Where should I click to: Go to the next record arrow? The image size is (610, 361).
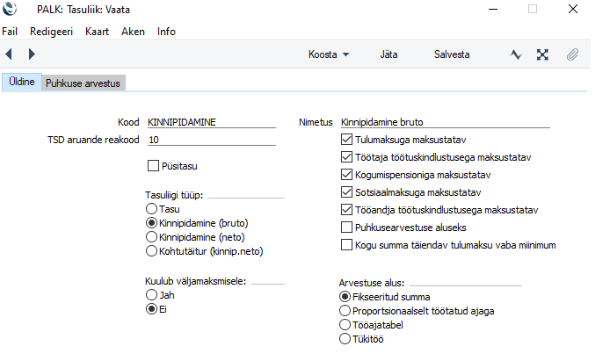tap(32, 54)
